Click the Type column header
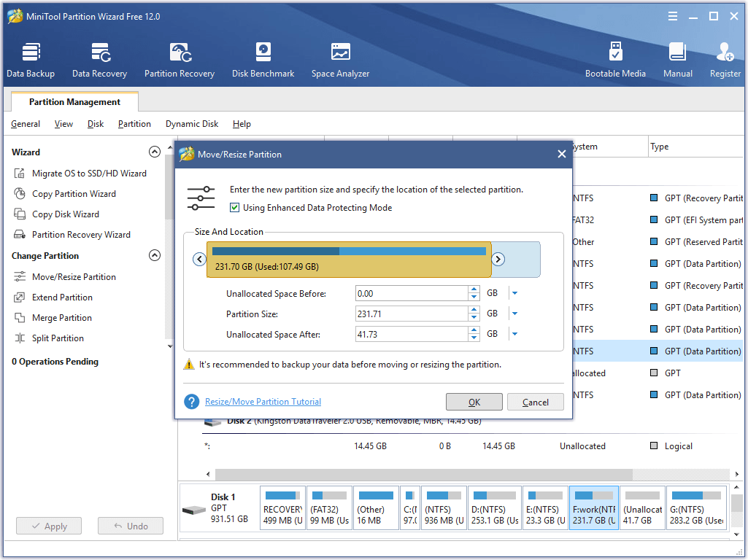The width and height of the screenshot is (748, 560). (695, 147)
